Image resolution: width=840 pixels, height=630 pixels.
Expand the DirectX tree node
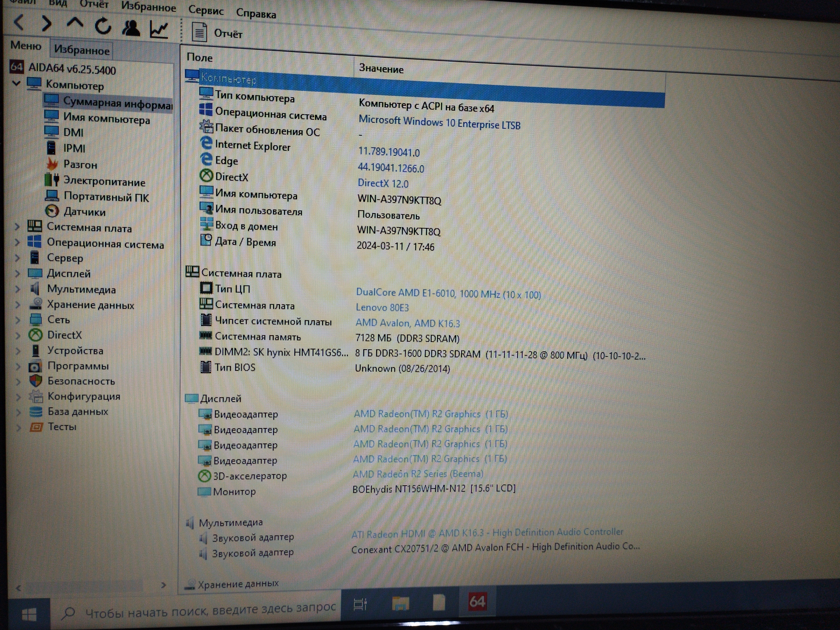(x=18, y=335)
